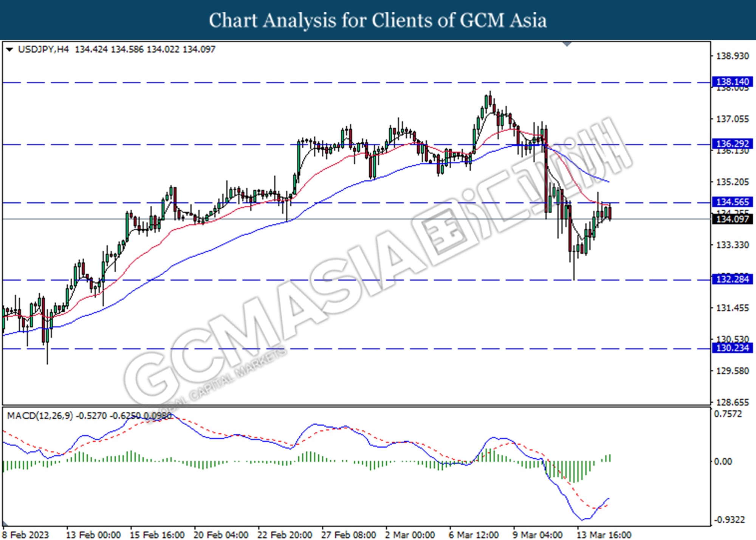This screenshot has height=540, width=756.
Task: Select the MACD zero level 0.00
Action: (723, 462)
